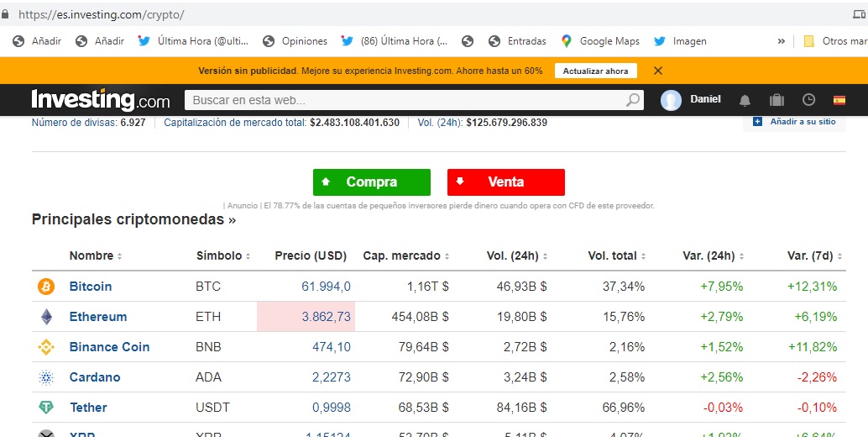Click the Bitcoin coin icon
Viewport: 868px width, 437px height.
coord(46,287)
